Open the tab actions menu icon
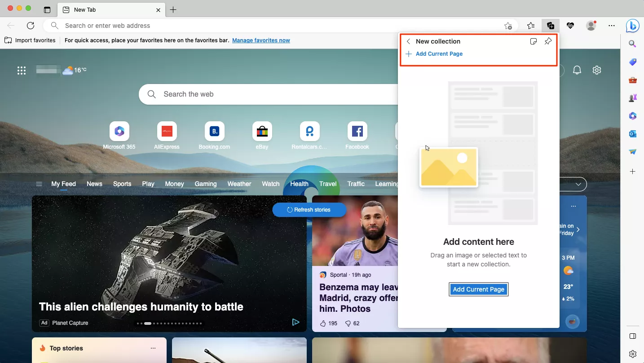The width and height of the screenshot is (644, 363). [x=47, y=9]
